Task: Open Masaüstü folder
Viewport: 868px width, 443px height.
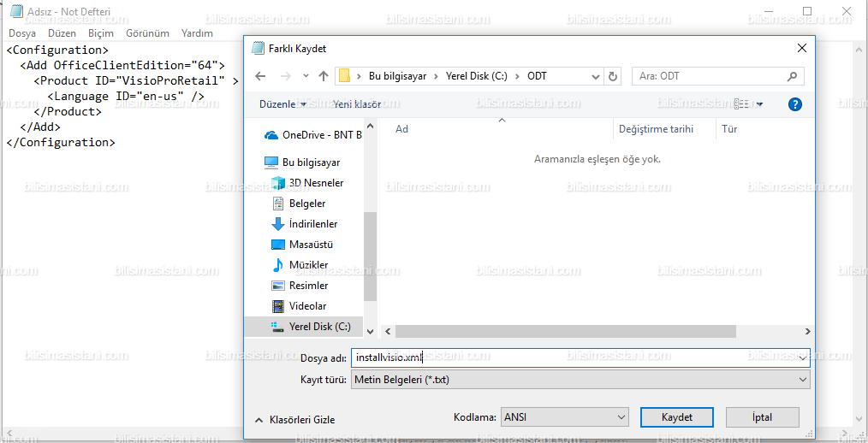Action: coord(301,245)
